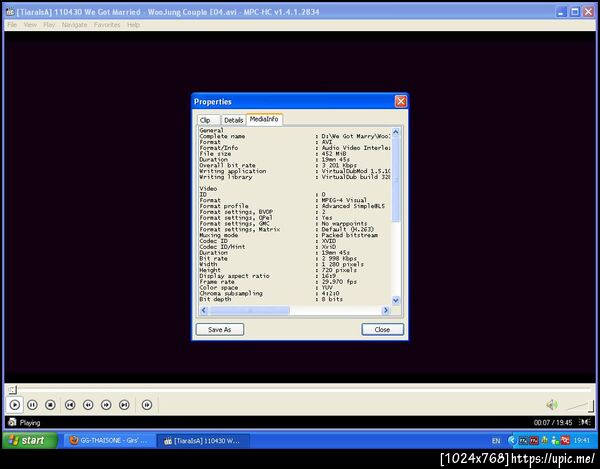Click the seek bar thumb at the start
This screenshot has height=469, width=600.
[12, 390]
